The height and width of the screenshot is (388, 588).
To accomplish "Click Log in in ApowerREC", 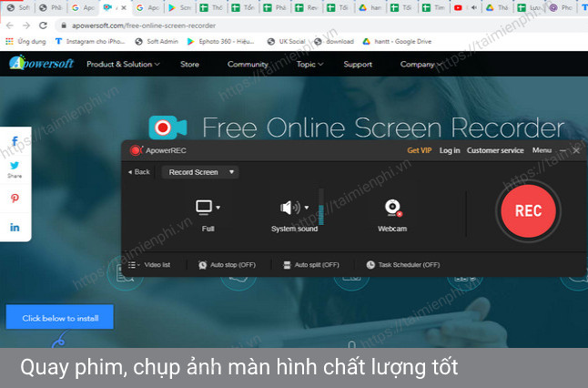I will pyautogui.click(x=450, y=150).
